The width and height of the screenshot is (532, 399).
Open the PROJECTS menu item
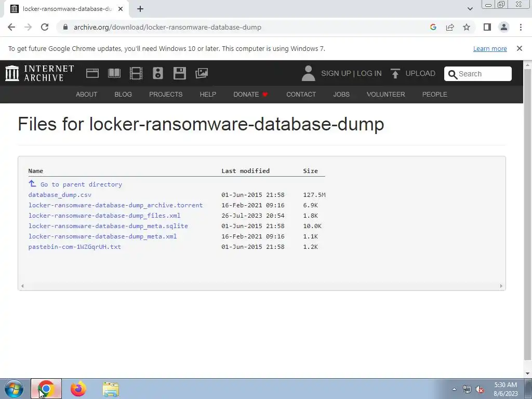tap(166, 95)
